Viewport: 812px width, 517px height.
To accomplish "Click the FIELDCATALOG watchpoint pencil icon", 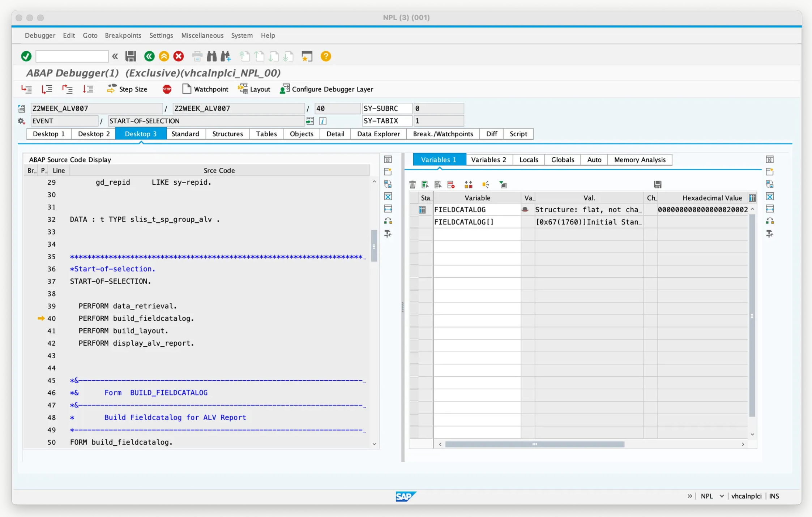I will tap(525, 210).
